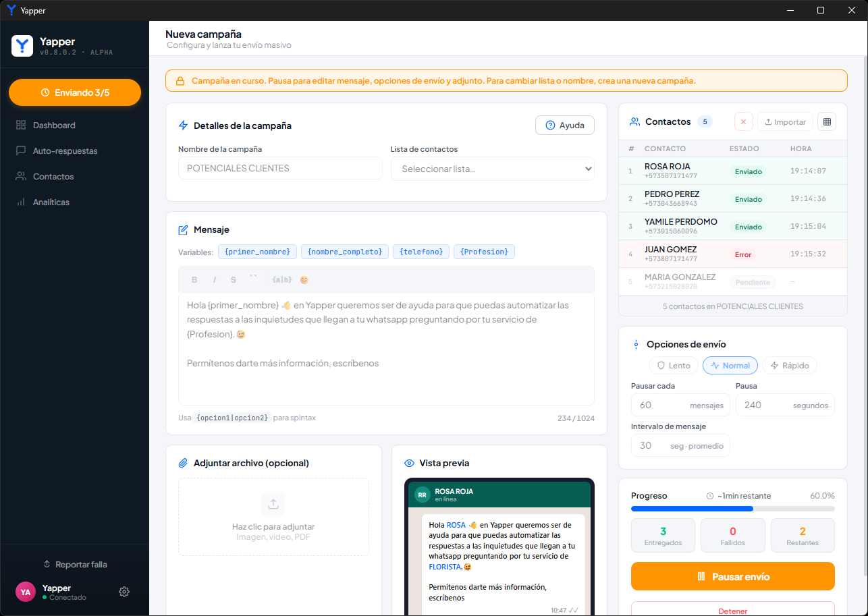Image resolution: width=868 pixels, height=616 pixels.
Task: Open the emoji picker in message toolbar
Action: [304, 279]
